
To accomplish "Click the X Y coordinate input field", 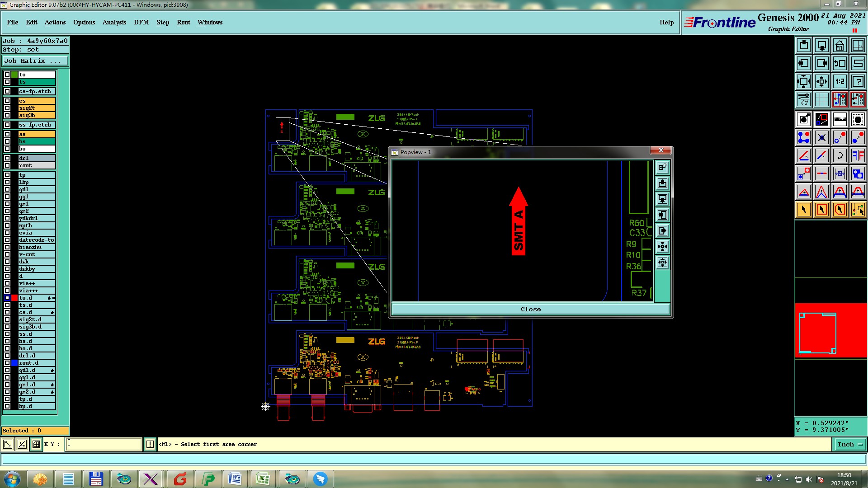I will point(104,444).
